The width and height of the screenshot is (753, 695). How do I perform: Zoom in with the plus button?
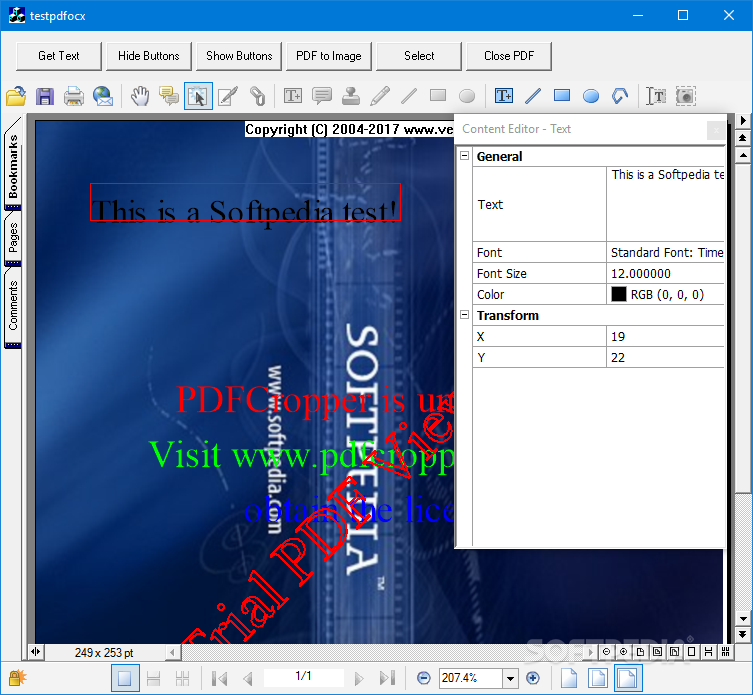pyautogui.click(x=533, y=678)
